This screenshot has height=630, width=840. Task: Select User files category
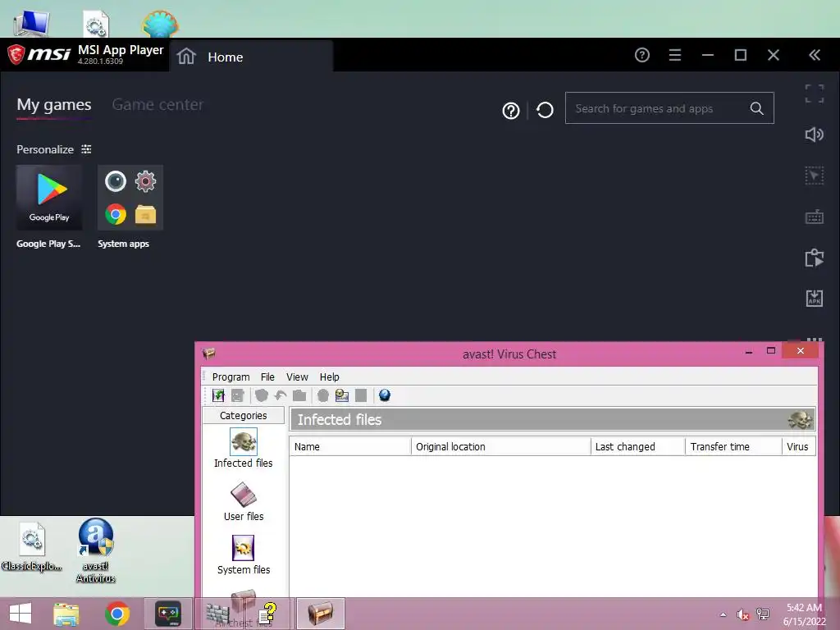coord(243,502)
